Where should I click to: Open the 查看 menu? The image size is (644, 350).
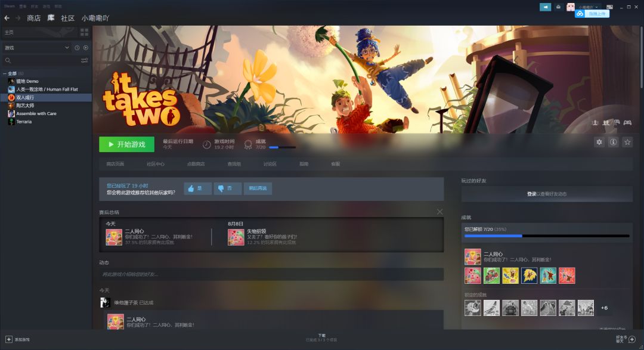tap(23, 6)
